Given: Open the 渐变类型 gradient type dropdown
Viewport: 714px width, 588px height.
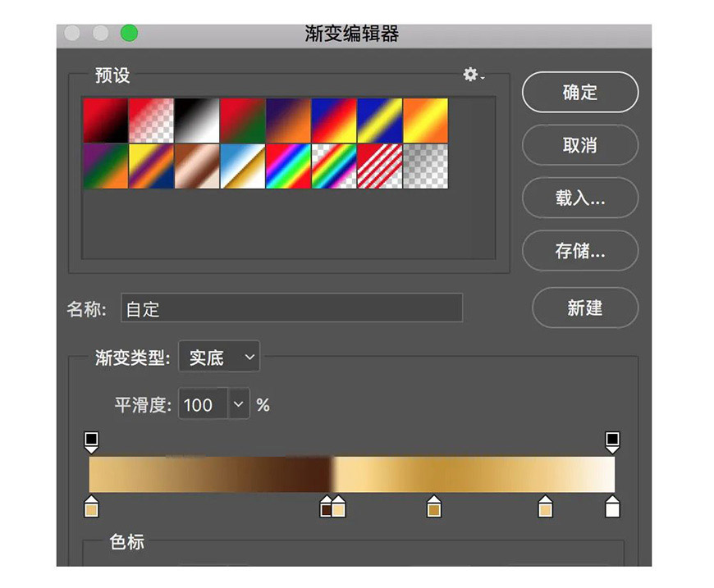Looking at the screenshot, I should [x=219, y=357].
